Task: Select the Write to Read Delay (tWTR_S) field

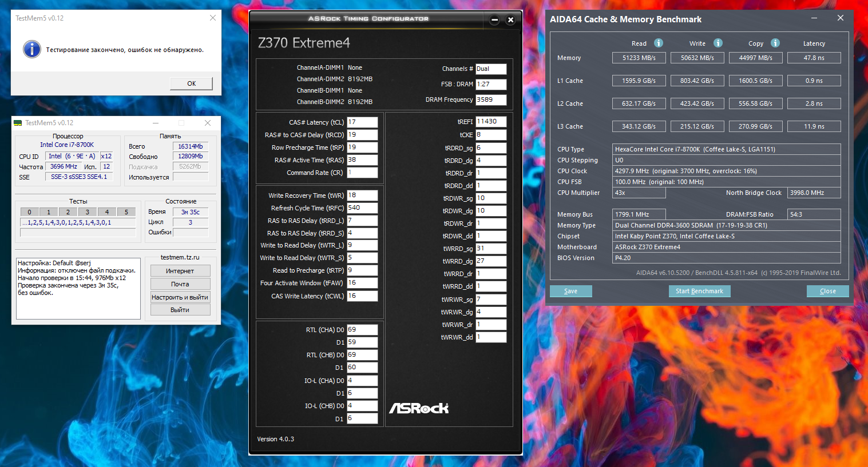Action: 362,258
